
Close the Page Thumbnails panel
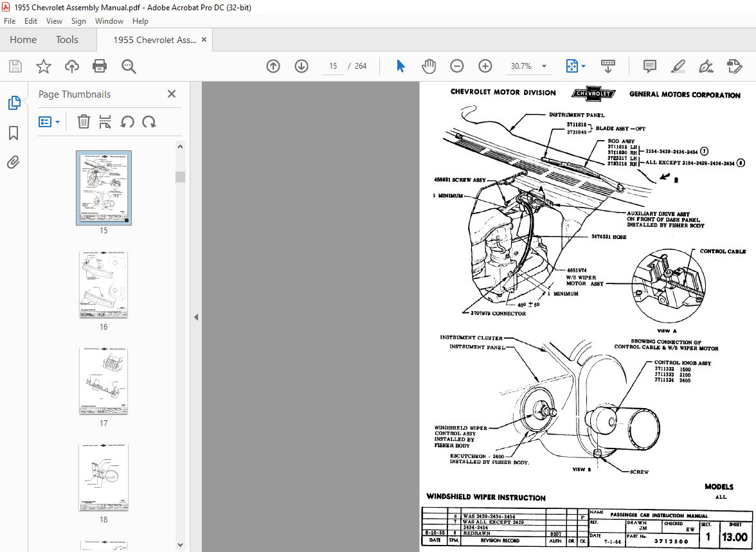click(171, 94)
